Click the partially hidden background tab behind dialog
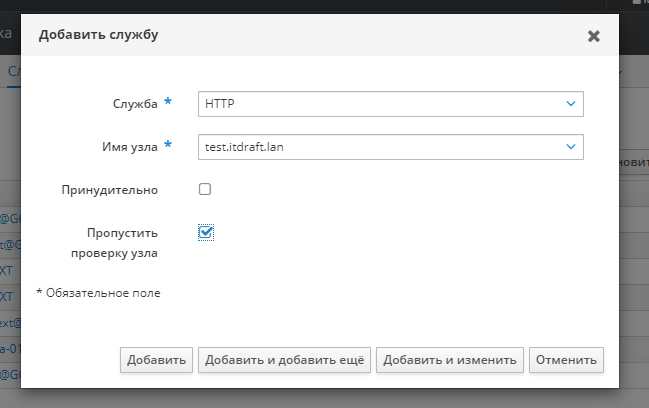 click(x=10, y=72)
